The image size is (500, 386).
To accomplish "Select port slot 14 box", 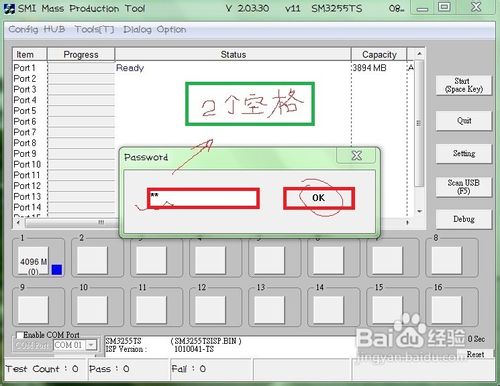I will point(328,310).
